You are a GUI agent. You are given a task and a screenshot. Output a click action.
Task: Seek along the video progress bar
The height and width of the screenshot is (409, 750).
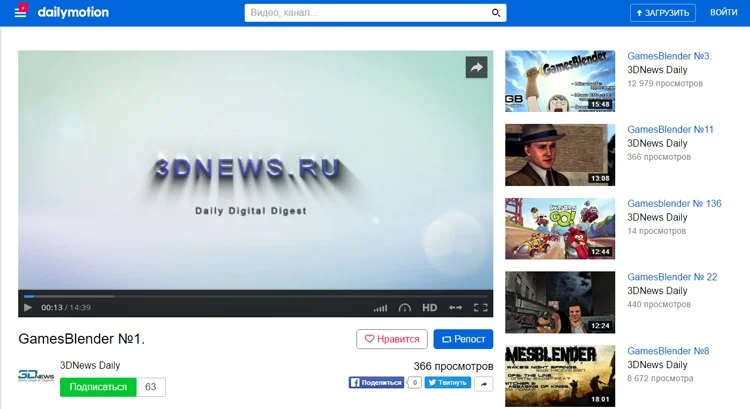pyautogui.click(x=255, y=297)
